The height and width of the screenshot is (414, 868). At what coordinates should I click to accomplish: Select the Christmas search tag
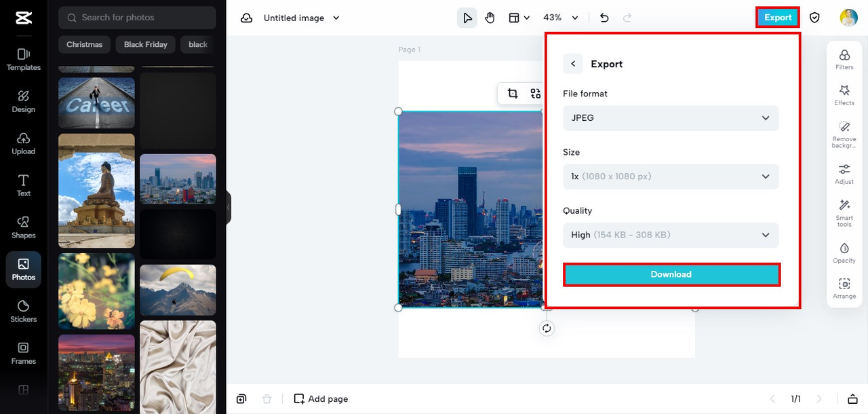tap(84, 45)
